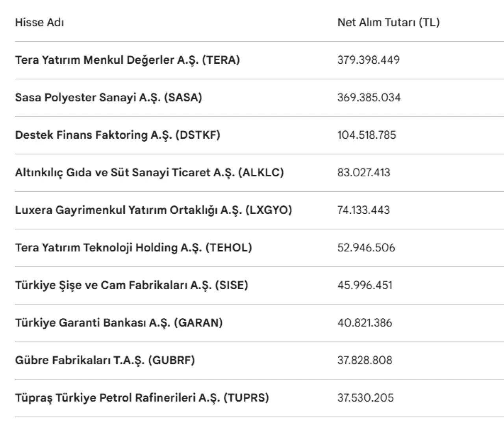
Task: Select the 52.946.506 value for TEHOL
Action: click(366, 248)
